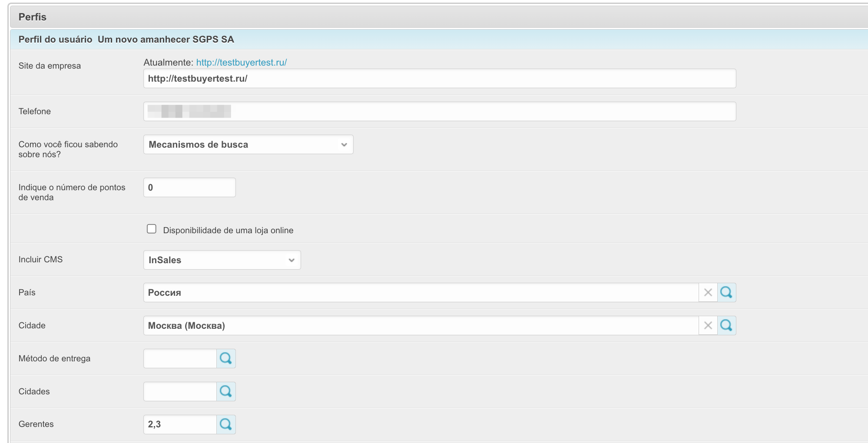Viewport: 868px width, 443px height.
Task: Open the Incluir CMS InSales dropdown
Action: tap(222, 260)
